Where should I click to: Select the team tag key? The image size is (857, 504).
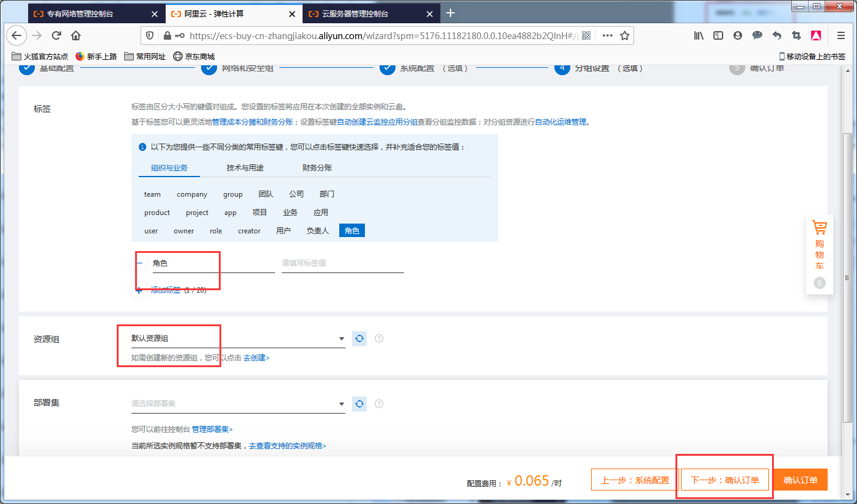152,194
